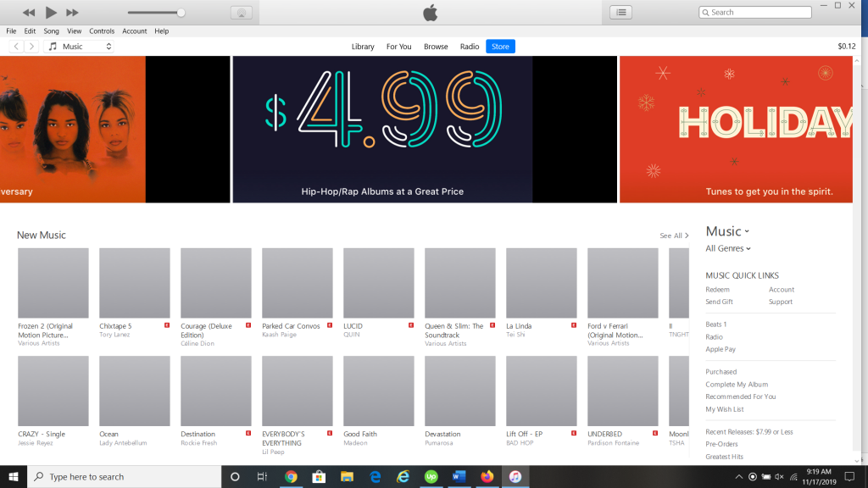Adjust the volume slider knob

point(181,13)
